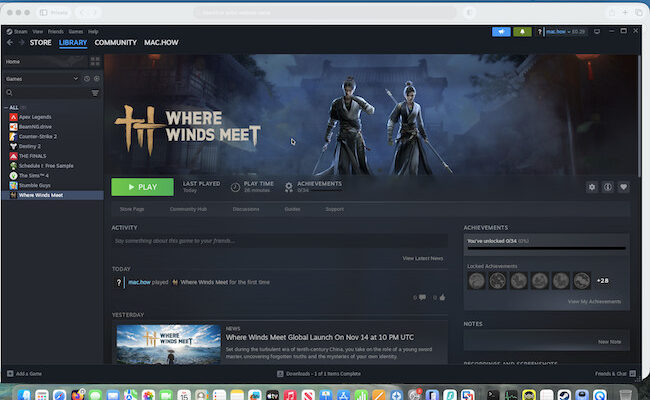Expand the Games category dropdown
This screenshot has width=650, height=400.
pos(76,78)
